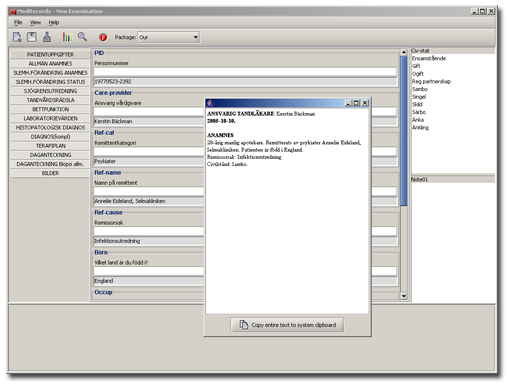
Task: Click the Psykiater value field
Action: click(149, 161)
